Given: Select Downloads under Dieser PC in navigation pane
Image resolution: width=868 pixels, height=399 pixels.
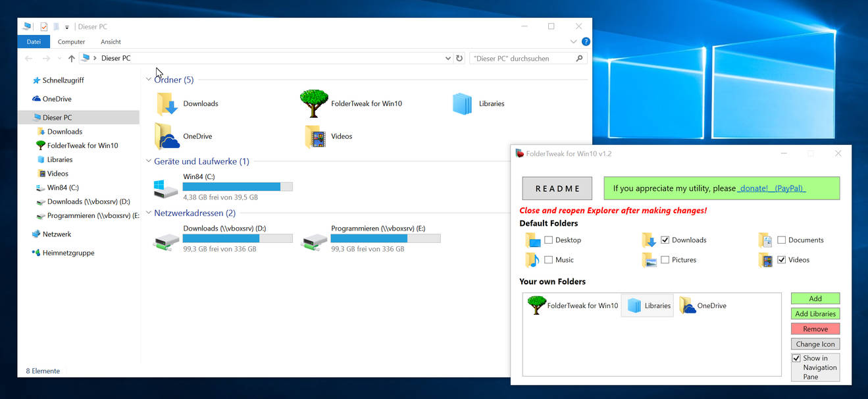Looking at the screenshot, I should [x=64, y=132].
